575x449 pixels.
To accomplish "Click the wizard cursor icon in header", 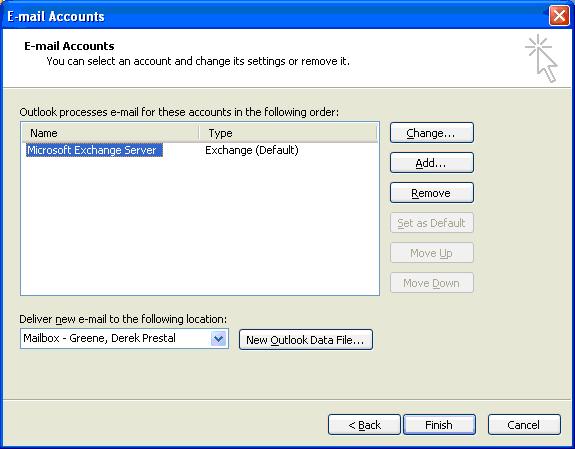I will click(x=542, y=58).
